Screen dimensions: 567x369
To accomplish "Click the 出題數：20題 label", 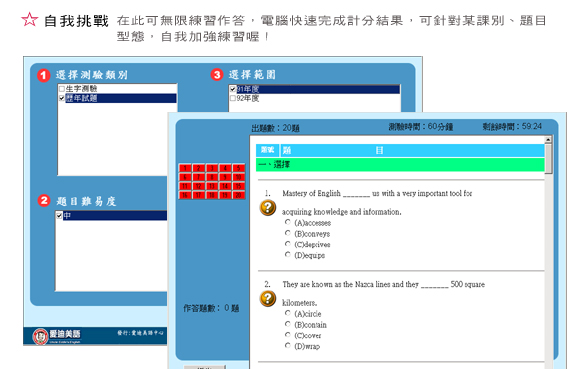I will (276, 128).
